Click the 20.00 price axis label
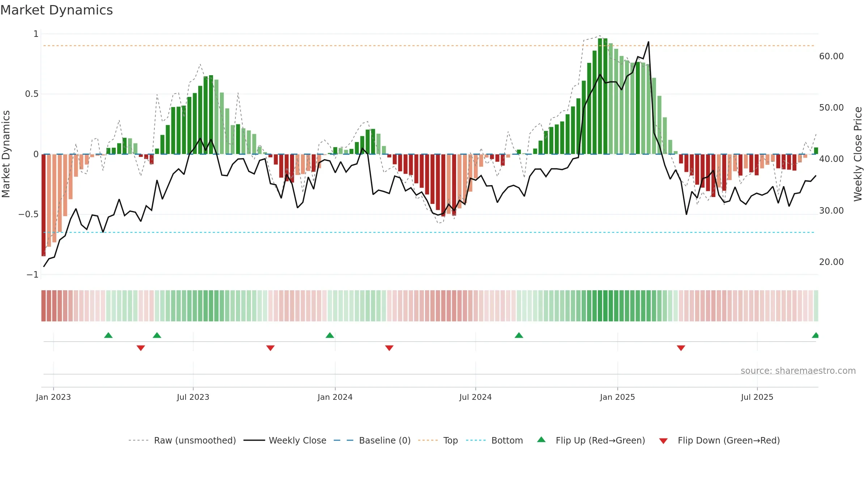The image size is (868, 488). tap(831, 262)
